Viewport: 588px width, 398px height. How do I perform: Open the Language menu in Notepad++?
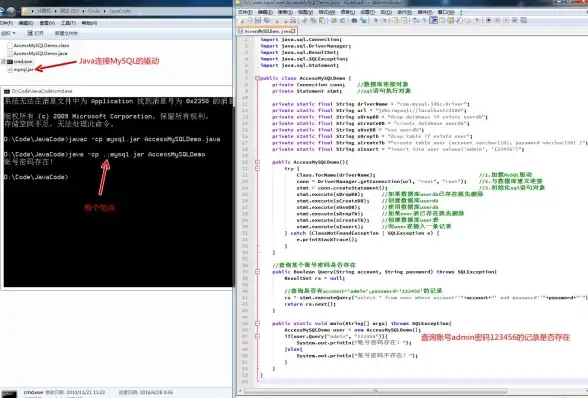point(348,12)
